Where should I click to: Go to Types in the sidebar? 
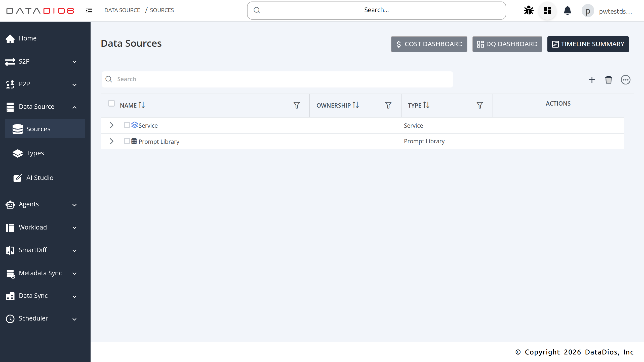(x=35, y=153)
